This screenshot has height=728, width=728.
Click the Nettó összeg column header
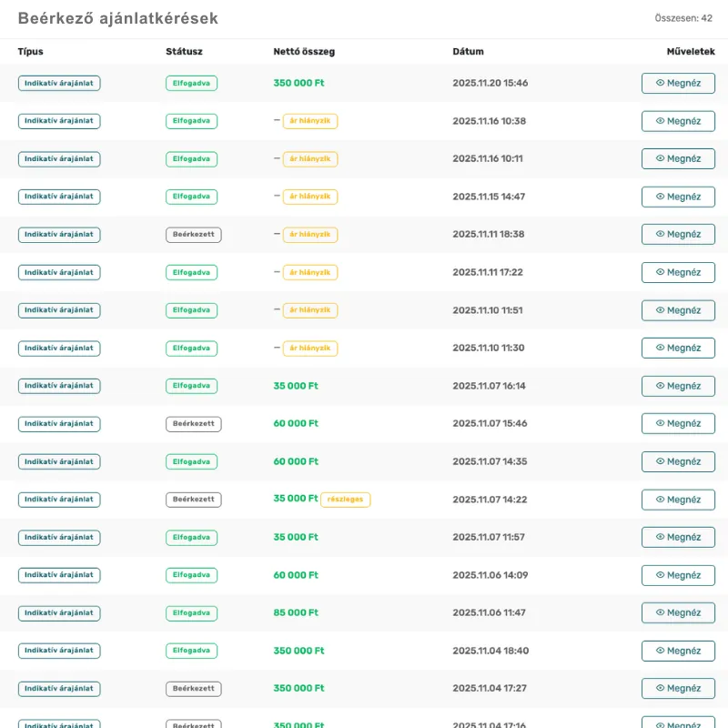[304, 52]
